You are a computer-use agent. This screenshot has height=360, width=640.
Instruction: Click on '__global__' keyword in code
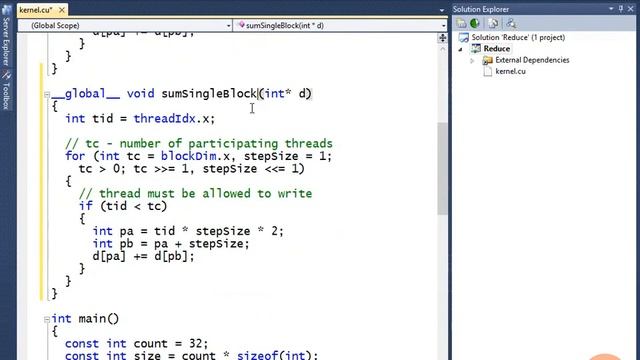86,93
